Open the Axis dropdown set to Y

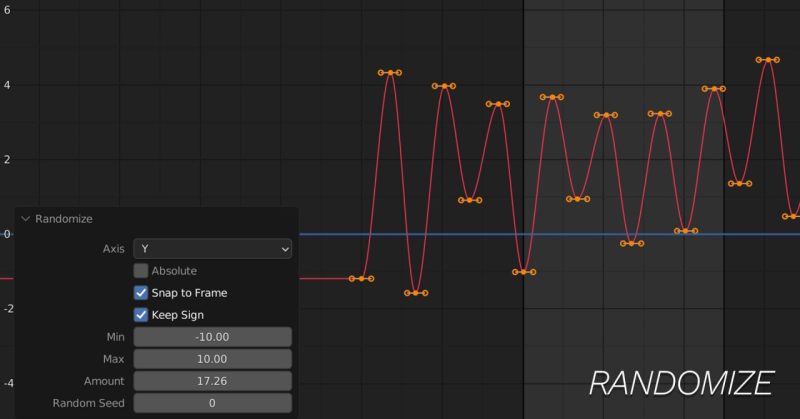click(212, 248)
